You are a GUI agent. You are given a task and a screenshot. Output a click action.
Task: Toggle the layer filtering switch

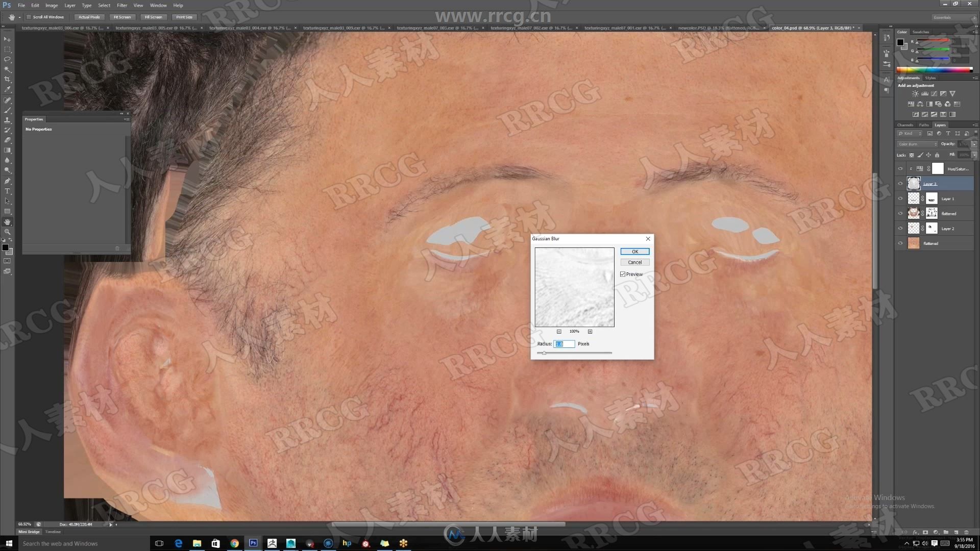point(975,133)
